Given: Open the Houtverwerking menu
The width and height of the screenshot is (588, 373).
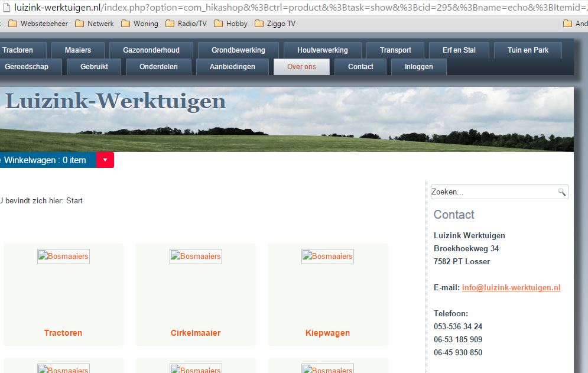Looking at the screenshot, I should click(x=323, y=50).
